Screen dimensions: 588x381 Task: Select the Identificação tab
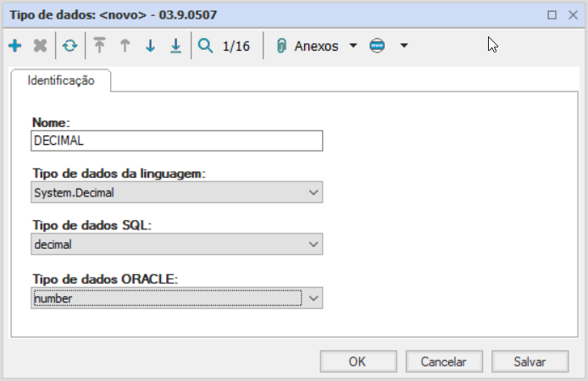click(61, 80)
